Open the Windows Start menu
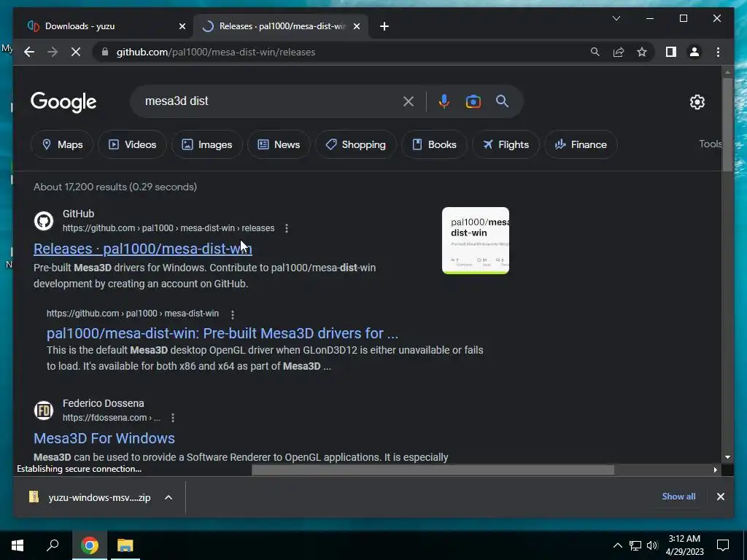The width and height of the screenshot is (747, 560). (x=18, y=545)
